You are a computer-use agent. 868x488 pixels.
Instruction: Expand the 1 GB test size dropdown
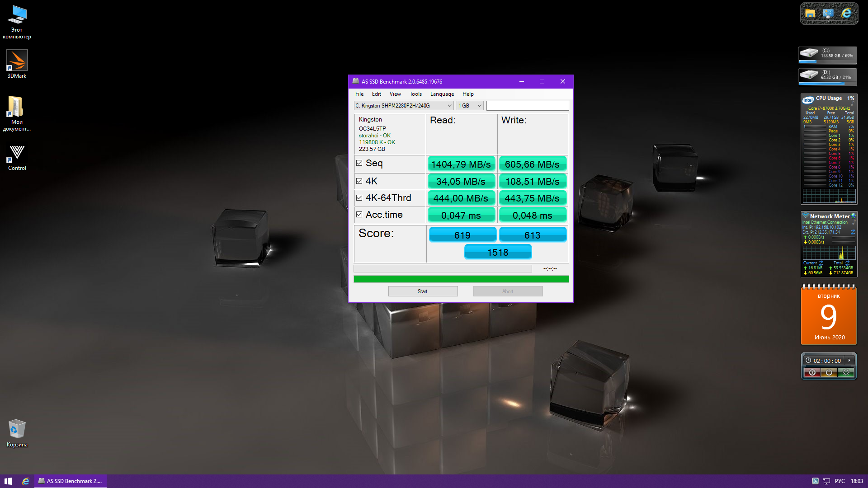pyautogui.click(x=470, y=106)
